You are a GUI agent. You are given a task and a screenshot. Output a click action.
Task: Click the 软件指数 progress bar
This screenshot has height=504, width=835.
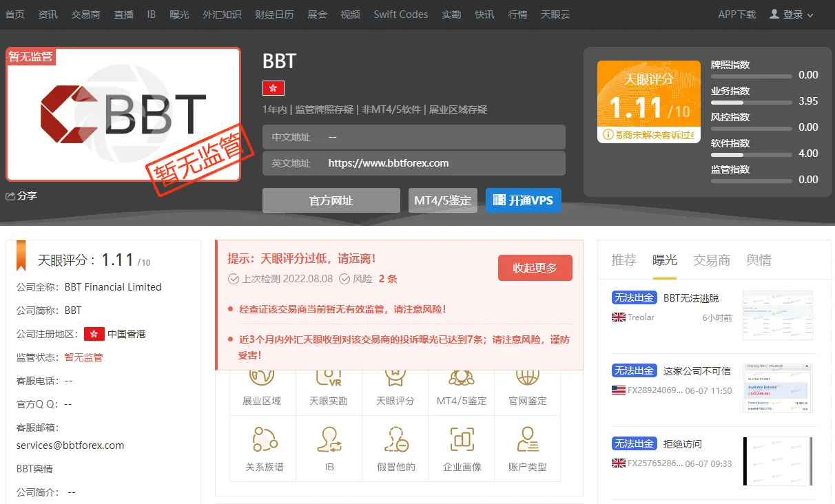(752, 154)
